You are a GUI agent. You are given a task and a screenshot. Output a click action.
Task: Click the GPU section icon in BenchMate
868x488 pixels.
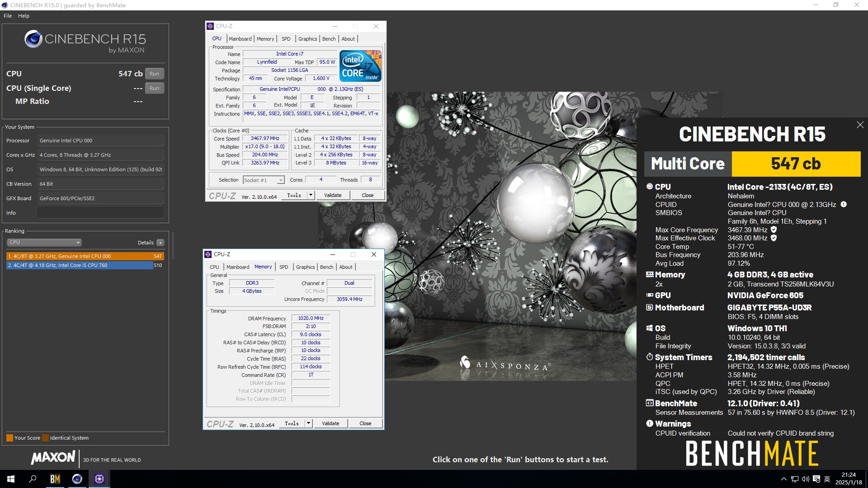650,295
